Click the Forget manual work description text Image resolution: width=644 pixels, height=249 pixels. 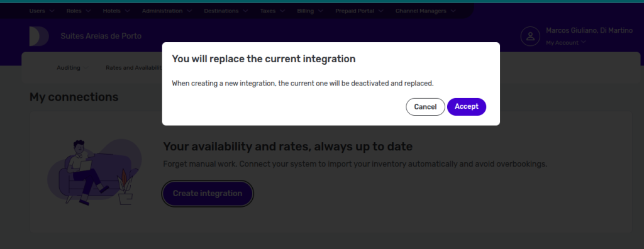[x=355, y=164]
